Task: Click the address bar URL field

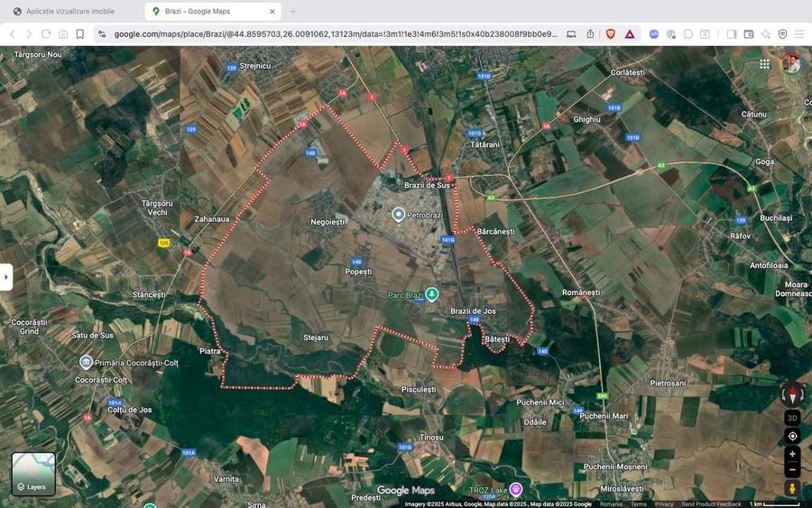Action: [x=336, y=34]
